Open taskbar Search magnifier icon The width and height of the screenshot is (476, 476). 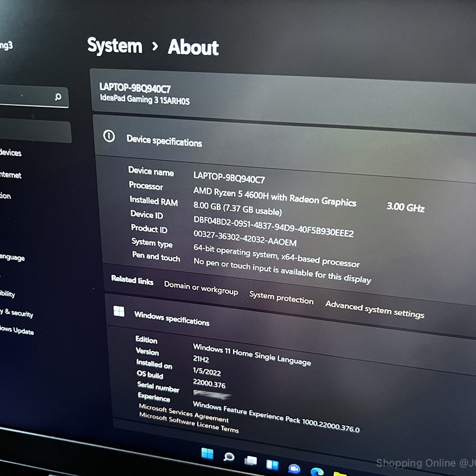(x=228, y=457)
